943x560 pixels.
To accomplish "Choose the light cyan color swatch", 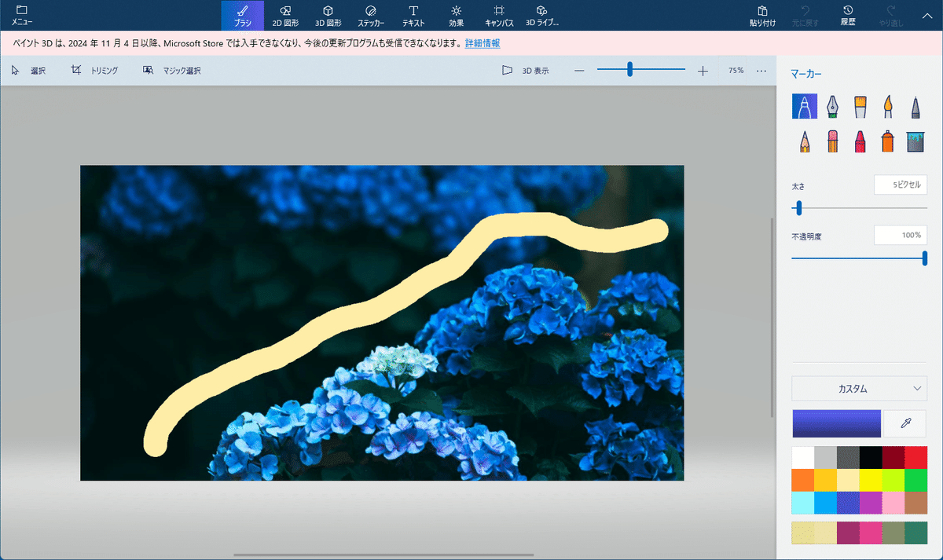I will point(803,503).
